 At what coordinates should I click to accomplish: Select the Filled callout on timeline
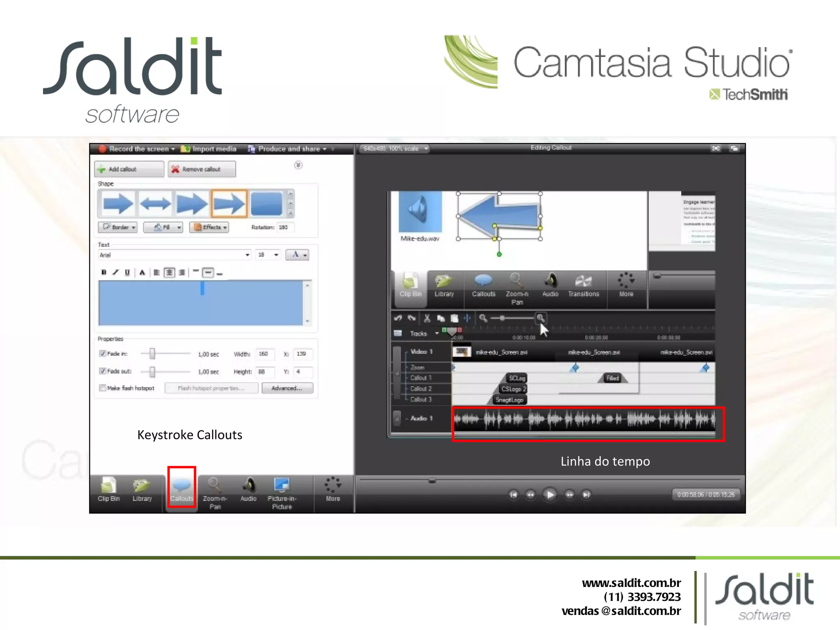pyautogui.click(x=613, y=378)
